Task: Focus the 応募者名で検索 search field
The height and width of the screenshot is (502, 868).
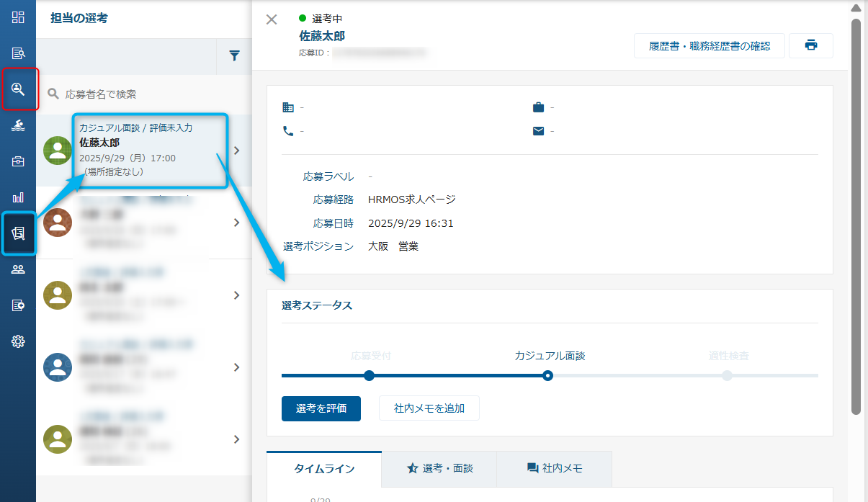Action: click(144, 94)
